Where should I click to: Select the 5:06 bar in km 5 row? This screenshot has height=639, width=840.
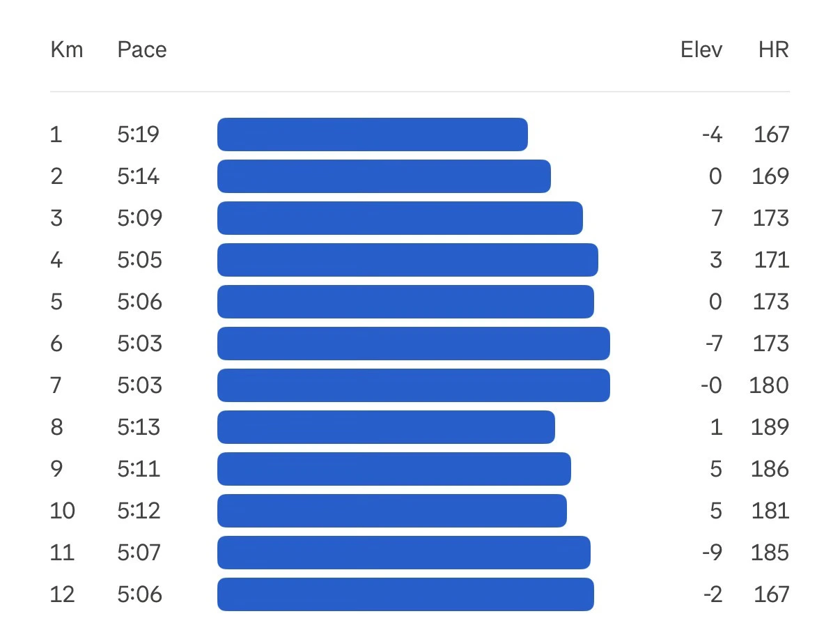(405, 302)
